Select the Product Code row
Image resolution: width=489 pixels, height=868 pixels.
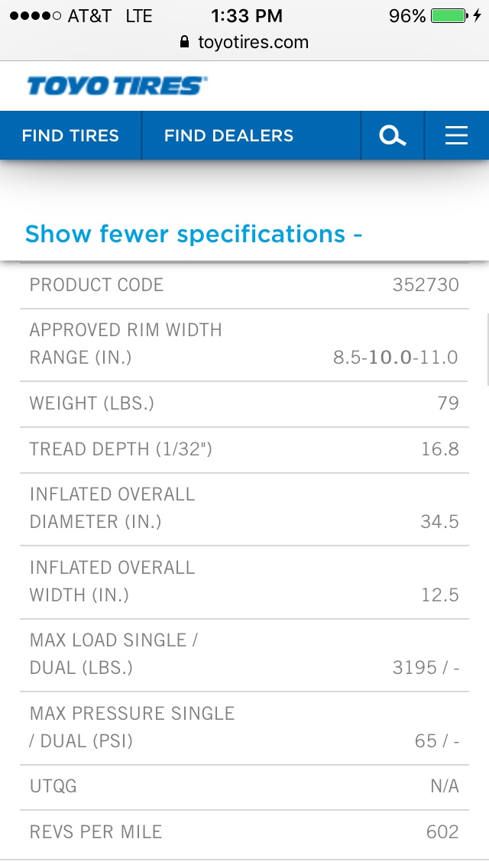pyautogui.click(x=244, y=285)
